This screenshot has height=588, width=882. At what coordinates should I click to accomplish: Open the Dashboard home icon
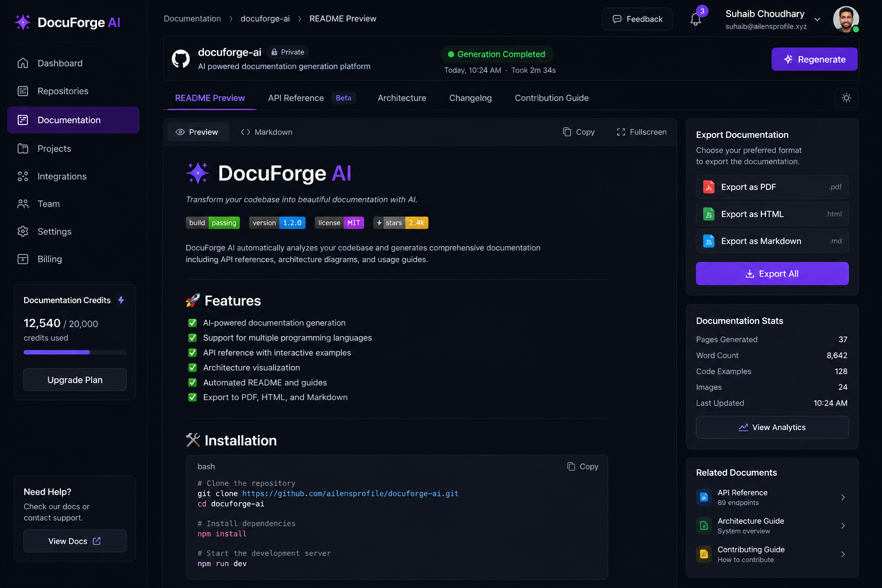(23, 63)
